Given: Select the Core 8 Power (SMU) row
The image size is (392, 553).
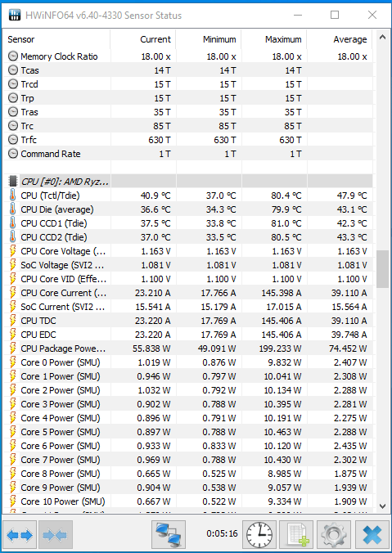Looking at the screenshot, I should click(187, 474).
